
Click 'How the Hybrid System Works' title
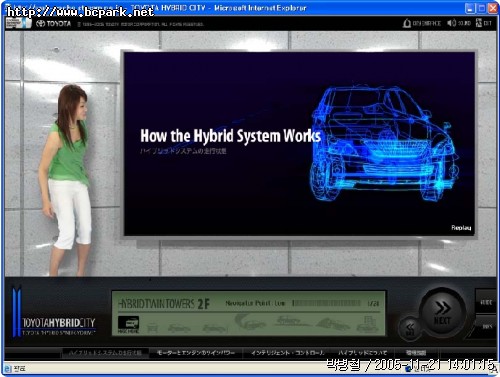[230, 136]
